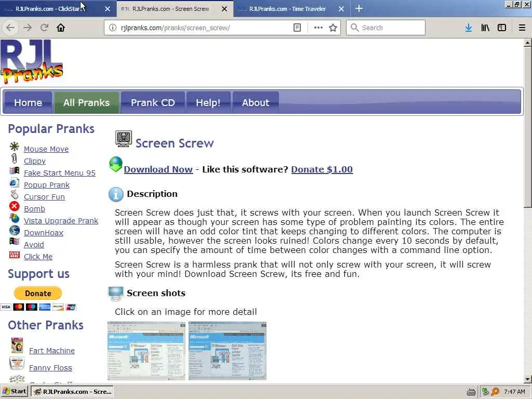This screenshot has width=532, height=399.
Task: Bookmark this page with the star icon
Action: tap(333, 28)
